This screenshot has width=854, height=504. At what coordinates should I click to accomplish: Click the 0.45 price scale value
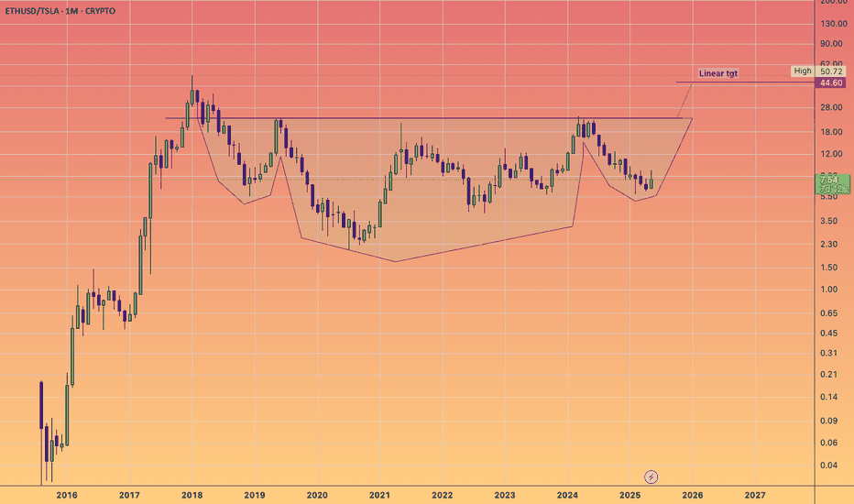(x=829, y=333)
